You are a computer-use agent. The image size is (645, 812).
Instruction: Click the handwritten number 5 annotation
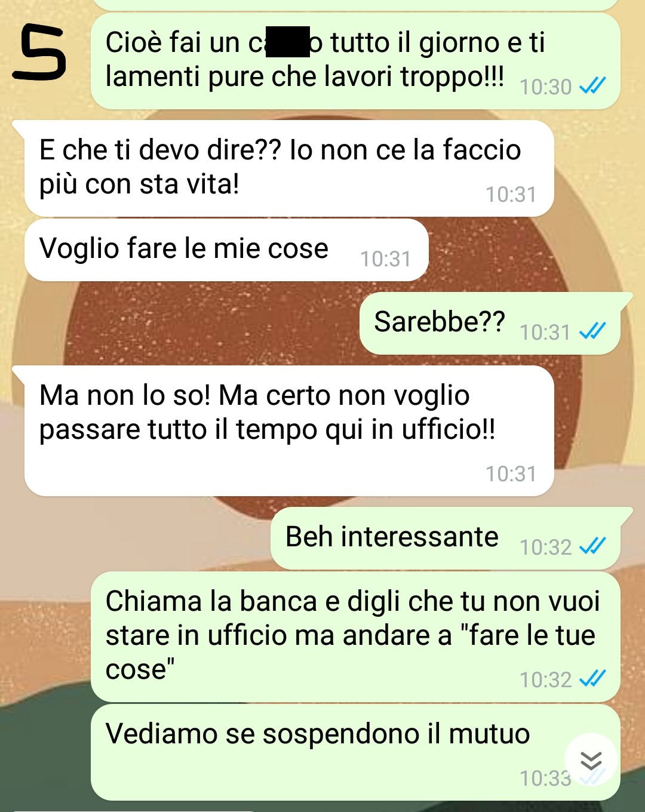(40, 54)
